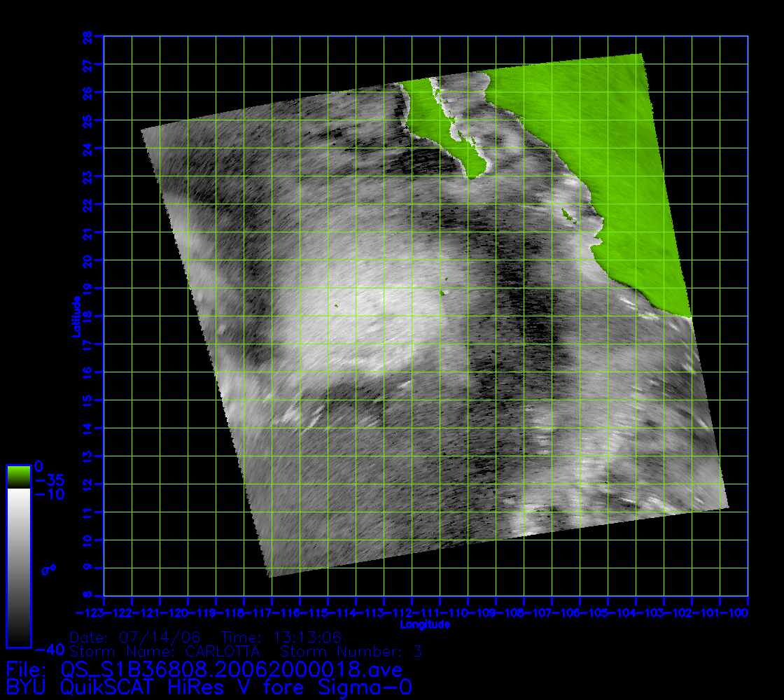Click the sigma-0 symbol beside the color bar
Image resolution: width=784 pixels, height=700 pixels.
tap(48, 569)
